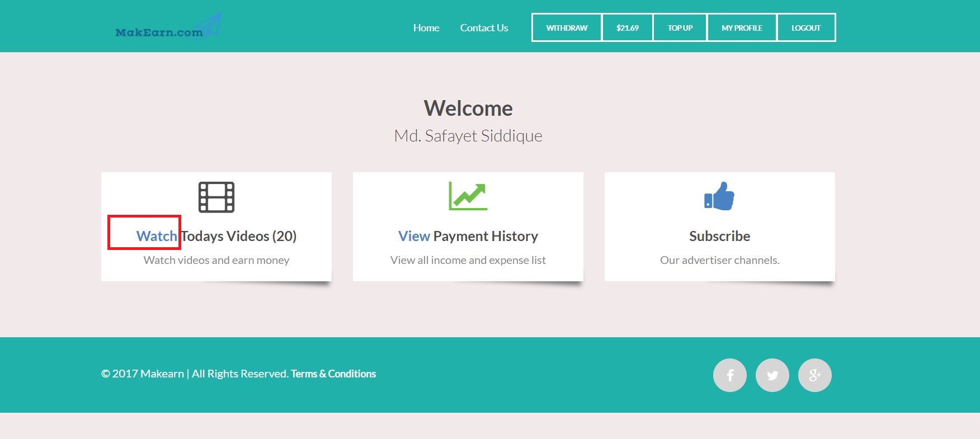
Task: Click the Todays Videos (20) heading text
Action: coord(239,236)
